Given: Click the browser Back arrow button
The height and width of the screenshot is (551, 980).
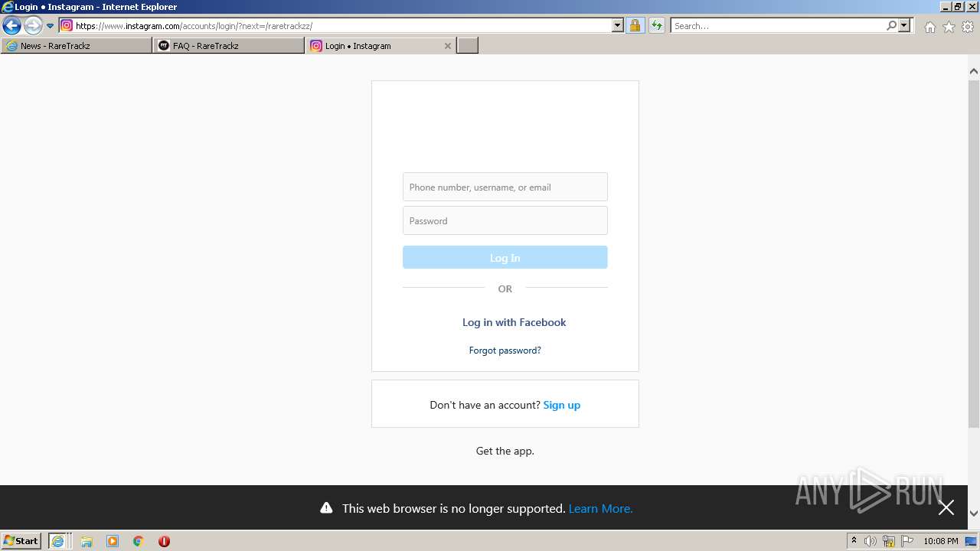Looking at the screenshot, I should point(11,26).
